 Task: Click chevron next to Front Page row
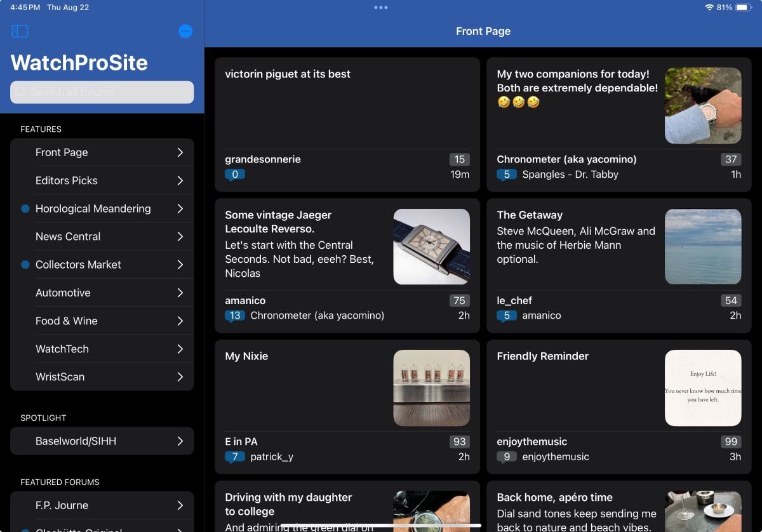click(x=180, y=152)
